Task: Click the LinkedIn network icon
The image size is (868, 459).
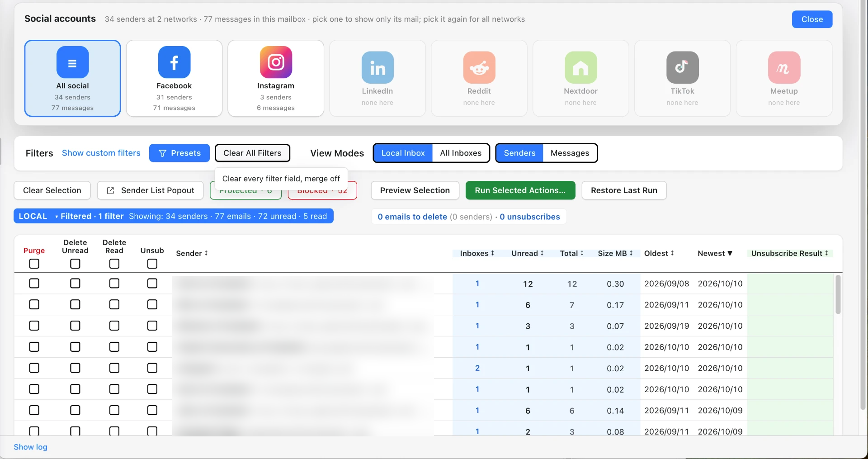Action: click(x=377, y=67)
